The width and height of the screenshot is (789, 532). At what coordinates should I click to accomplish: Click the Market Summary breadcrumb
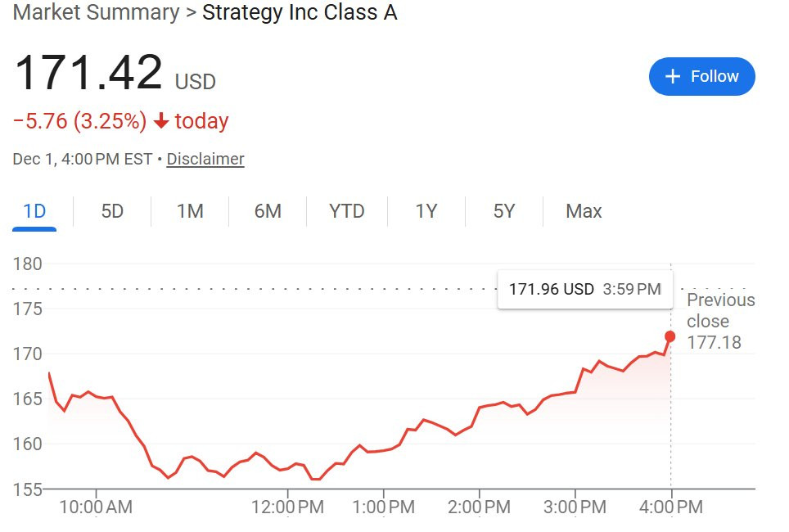click(96, 13)
